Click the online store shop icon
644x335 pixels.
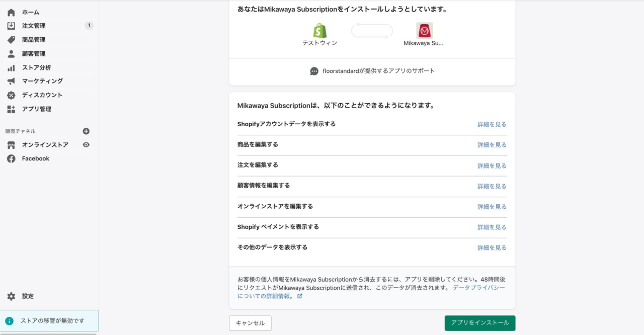pos(11,145)
